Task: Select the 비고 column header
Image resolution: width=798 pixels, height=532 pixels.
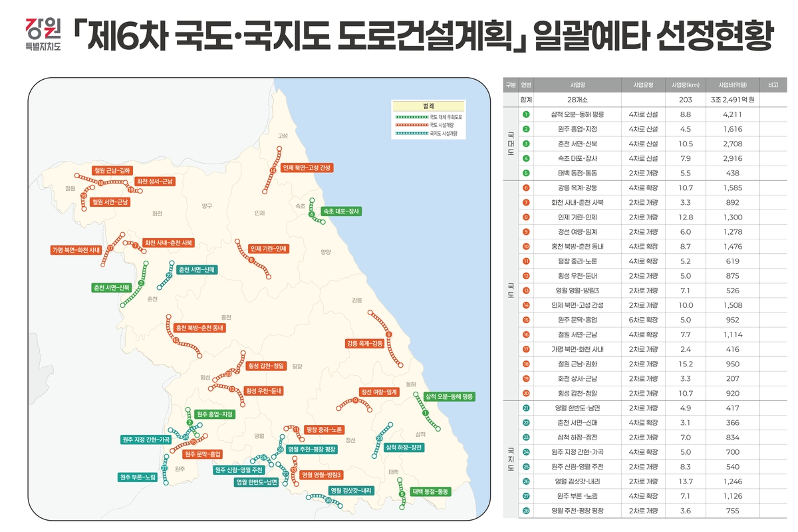Action: 773,85
